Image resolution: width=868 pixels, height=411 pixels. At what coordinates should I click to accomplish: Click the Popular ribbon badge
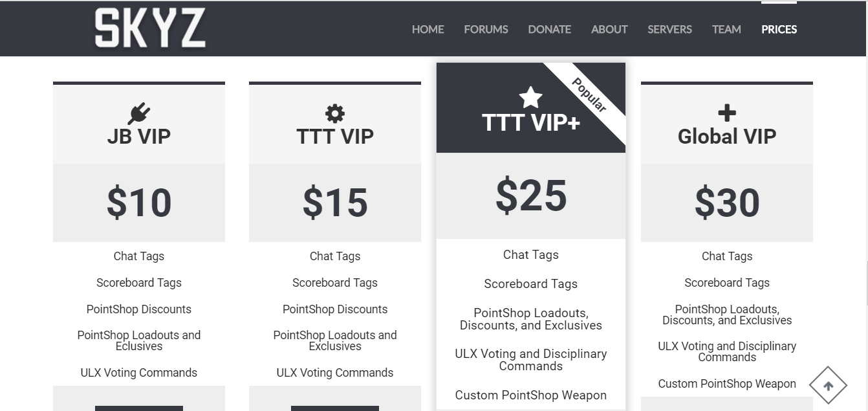pos(589,95)
